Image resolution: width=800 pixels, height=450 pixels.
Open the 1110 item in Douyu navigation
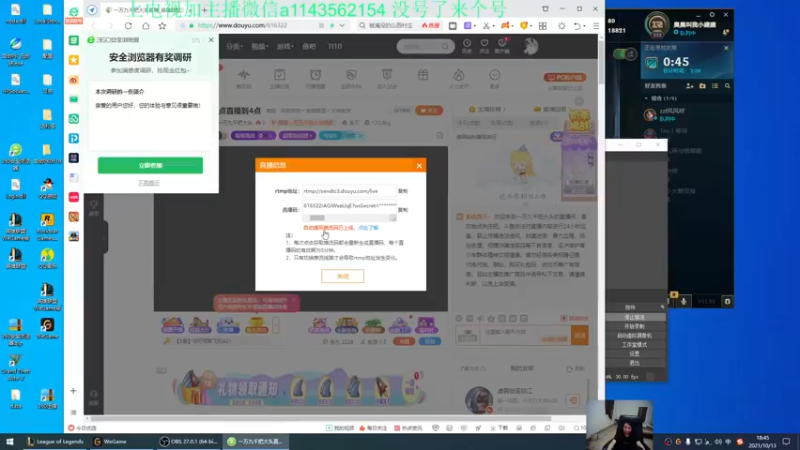335,46
